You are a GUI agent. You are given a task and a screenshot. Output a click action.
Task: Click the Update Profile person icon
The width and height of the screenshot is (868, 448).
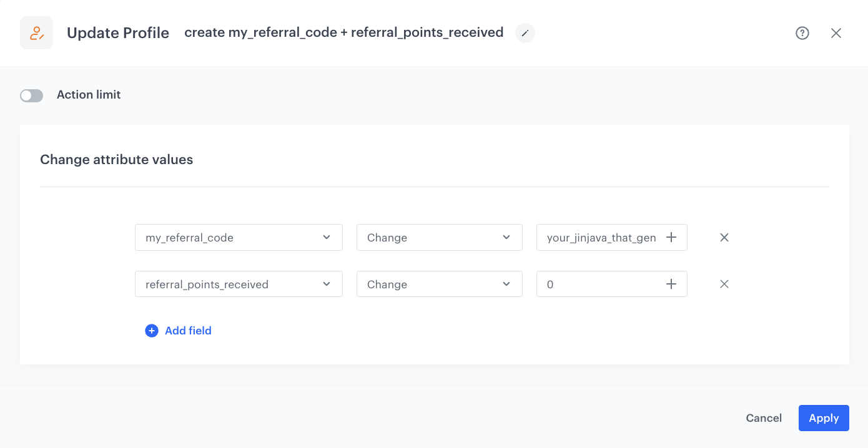(36, 32)
